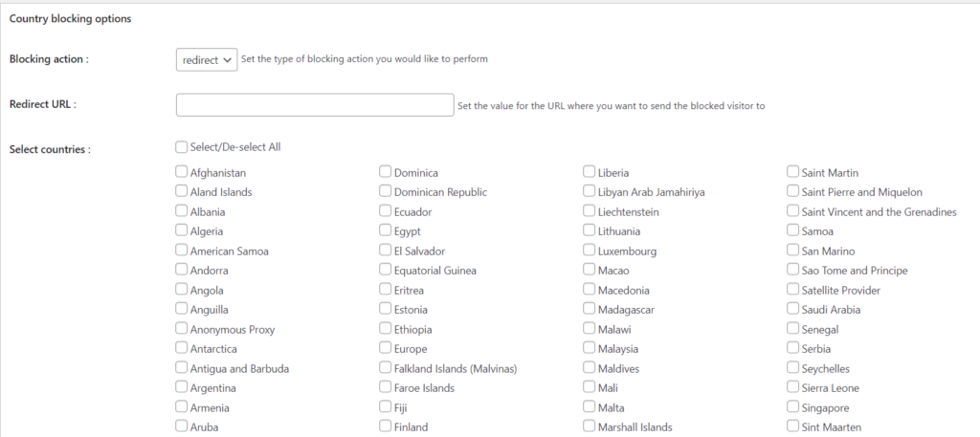Enable blocking for Malaysia checkbox
This screenshot has height=437, width=980.
590,348
